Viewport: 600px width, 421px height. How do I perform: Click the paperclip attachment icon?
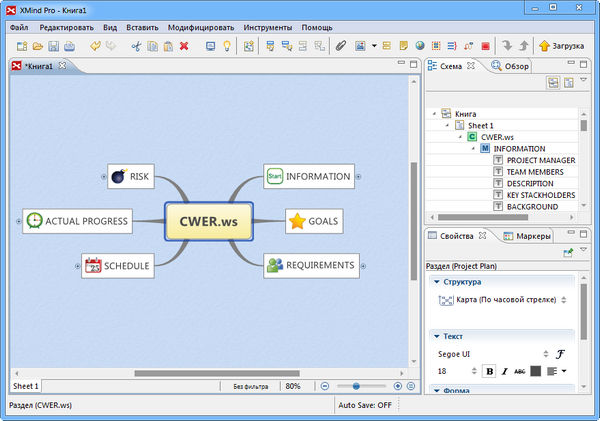tap(340, 46)
